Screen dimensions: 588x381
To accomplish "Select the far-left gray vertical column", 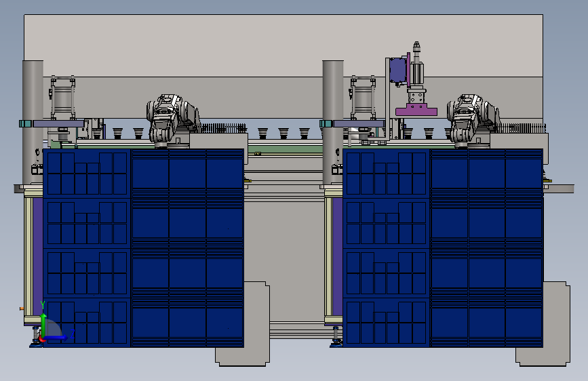I will (33, 122).
